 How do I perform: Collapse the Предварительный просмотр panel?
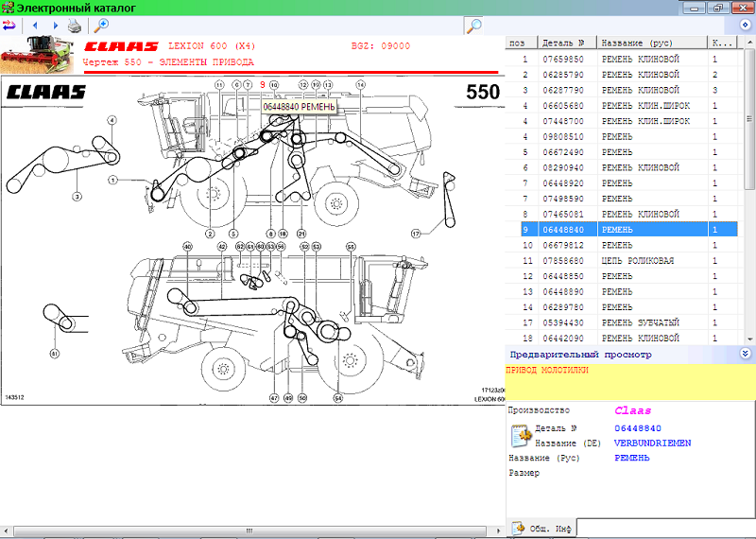point(745,354)
